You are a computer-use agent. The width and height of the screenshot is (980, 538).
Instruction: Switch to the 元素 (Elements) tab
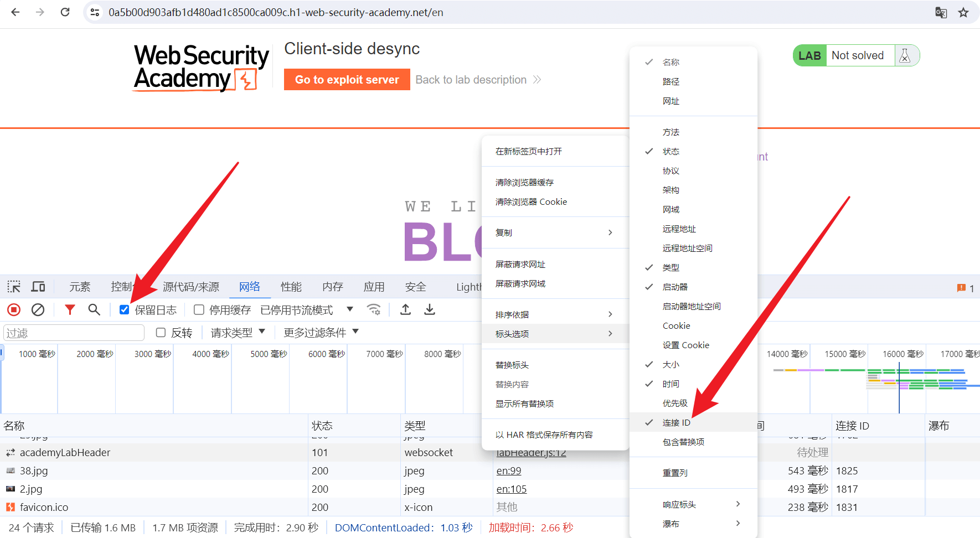[x=80, y=287]
